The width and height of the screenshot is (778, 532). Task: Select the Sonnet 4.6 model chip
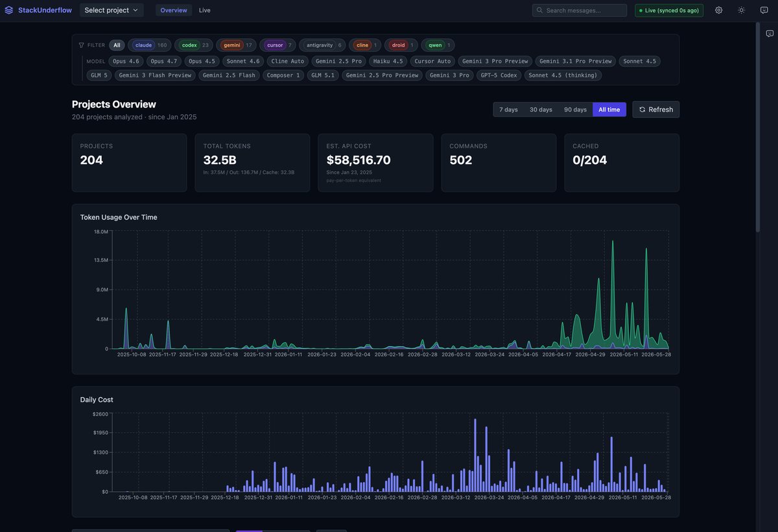(x=243, y=61)
